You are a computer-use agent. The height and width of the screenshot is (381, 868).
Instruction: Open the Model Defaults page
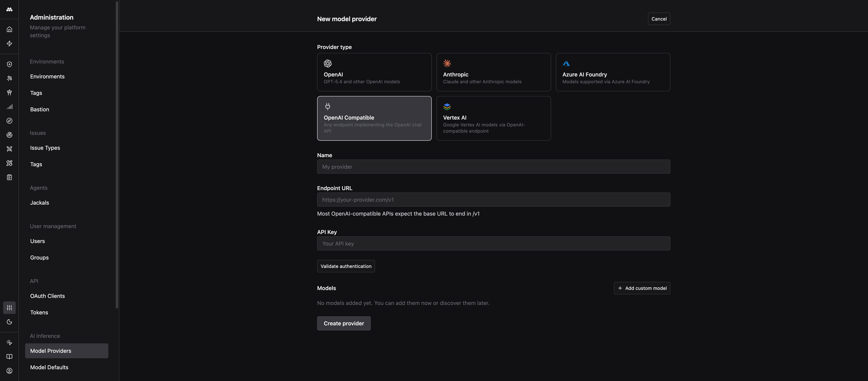tap(49, 367)
